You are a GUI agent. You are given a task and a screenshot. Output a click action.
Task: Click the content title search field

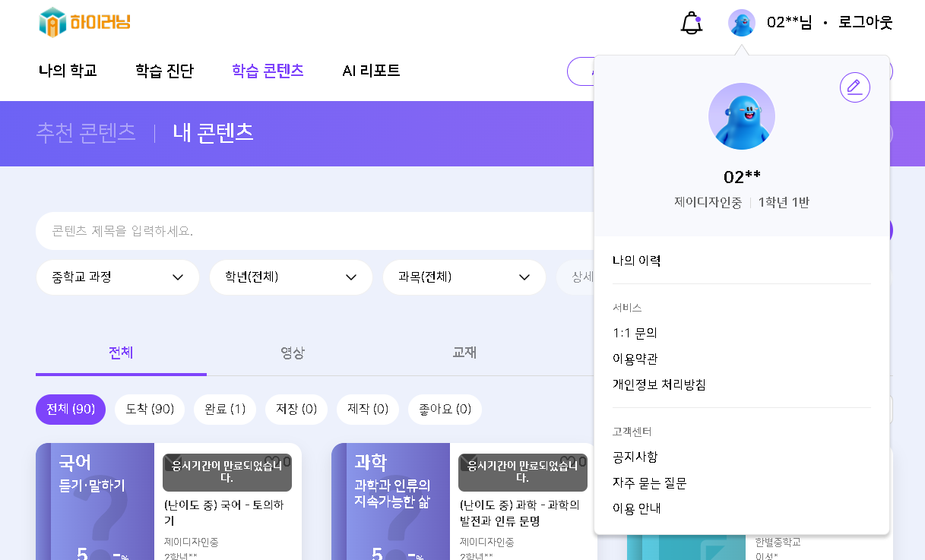tap(313, 231)
